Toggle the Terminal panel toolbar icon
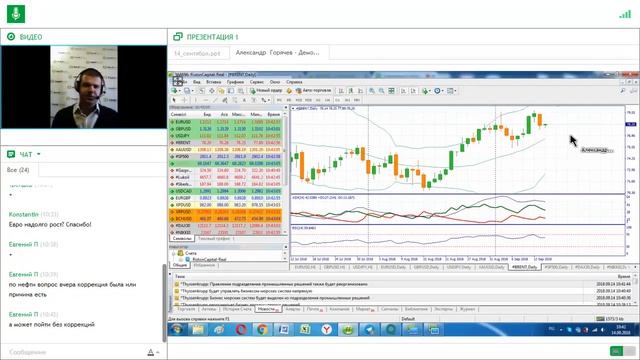This screenshot has height=360, width=640. click(x=231, y=91)
